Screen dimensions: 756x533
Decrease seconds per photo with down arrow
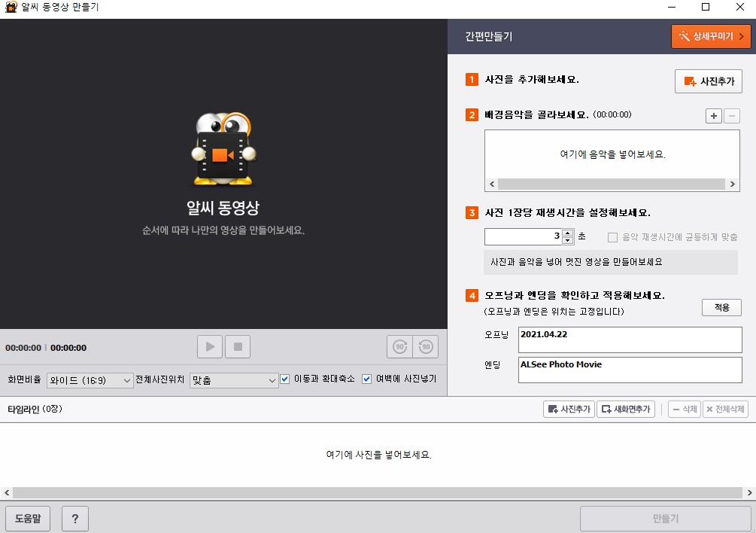pos(568,240)
